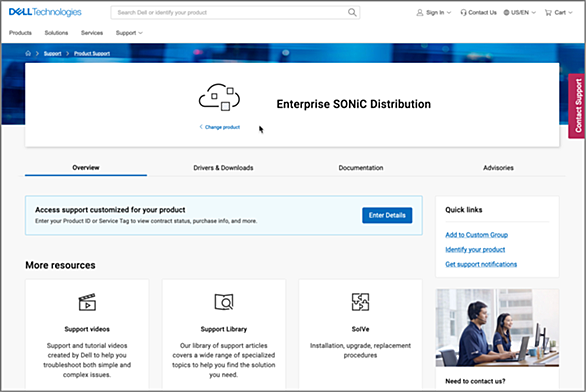
Task: Click 'Access support customized for your product' heading
Action: coord(110,210)
